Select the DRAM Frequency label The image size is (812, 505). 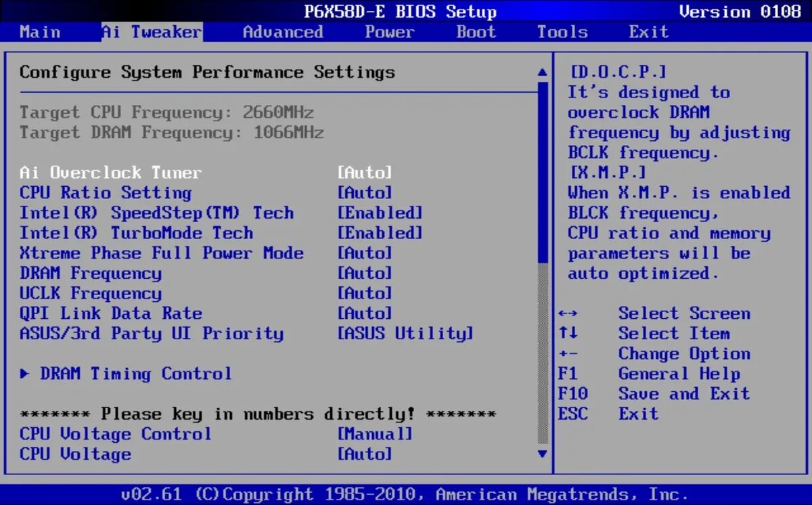pos(91,273)
